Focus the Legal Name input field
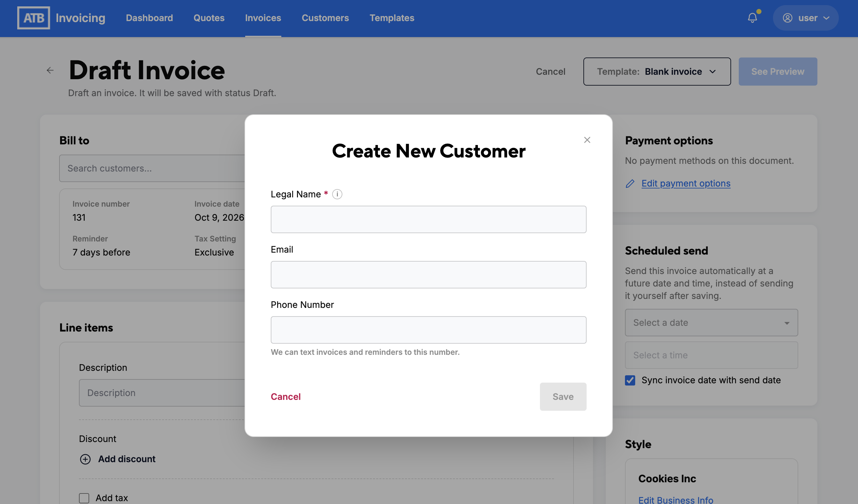 (x=428, y=219)
